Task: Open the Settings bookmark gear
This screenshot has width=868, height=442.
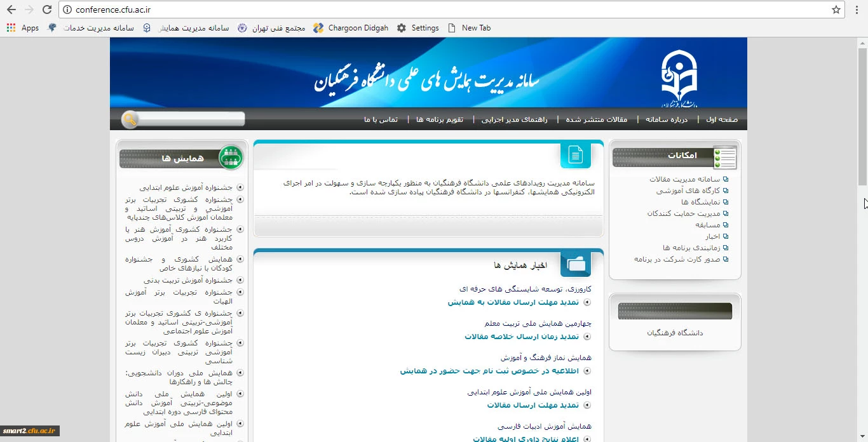Action: coord(402,28)
